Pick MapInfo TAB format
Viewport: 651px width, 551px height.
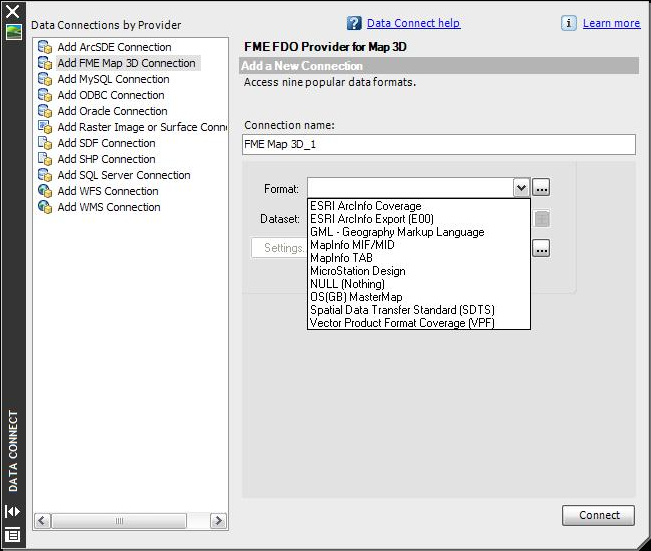point(418,258)
